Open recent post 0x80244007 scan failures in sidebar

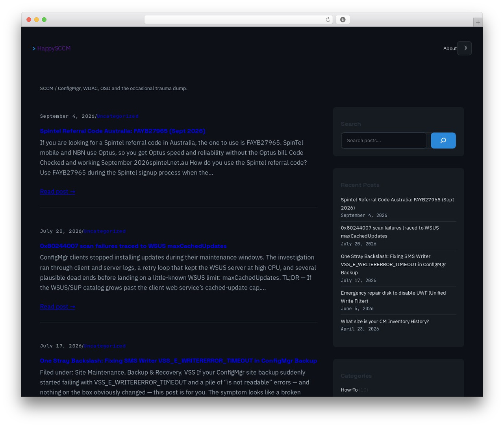pyautogui.click(x=390, y=232)
